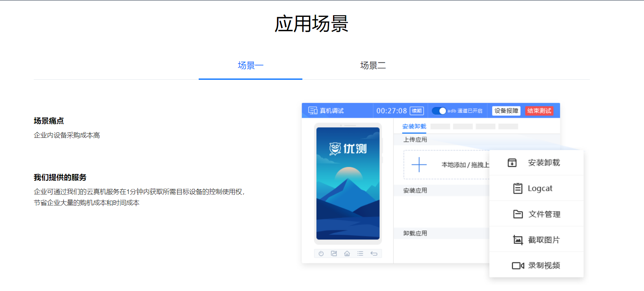Click the 00:27:08 timer text
The height and width of the screenshot is (291, 644).
[x=392, y=111]
